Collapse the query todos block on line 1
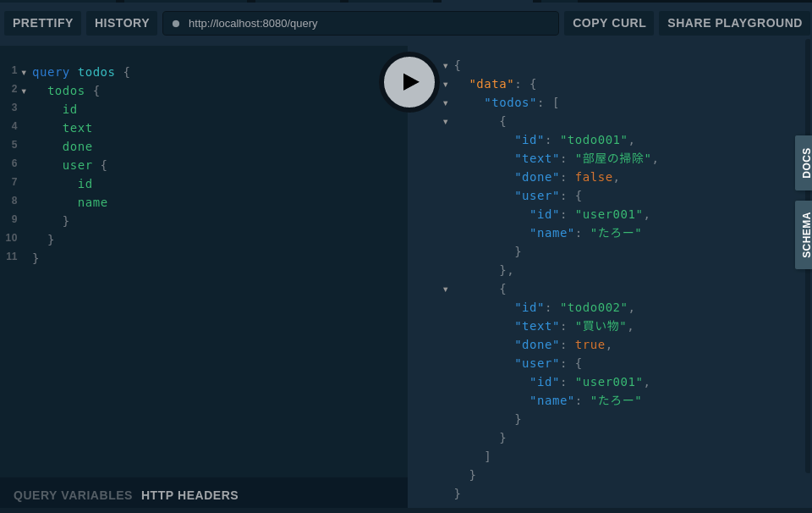The width and height of the screenshot is (812, 513). click(x=24, y=72)
